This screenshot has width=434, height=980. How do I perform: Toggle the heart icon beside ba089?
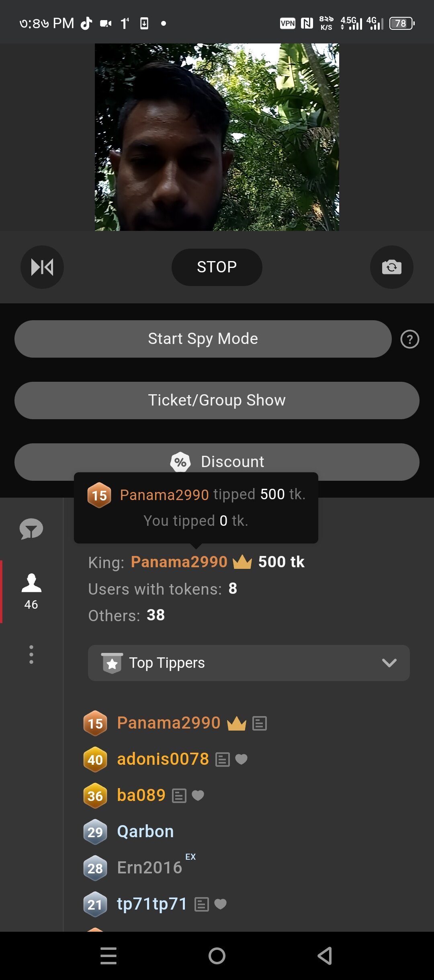coord(198,795)
